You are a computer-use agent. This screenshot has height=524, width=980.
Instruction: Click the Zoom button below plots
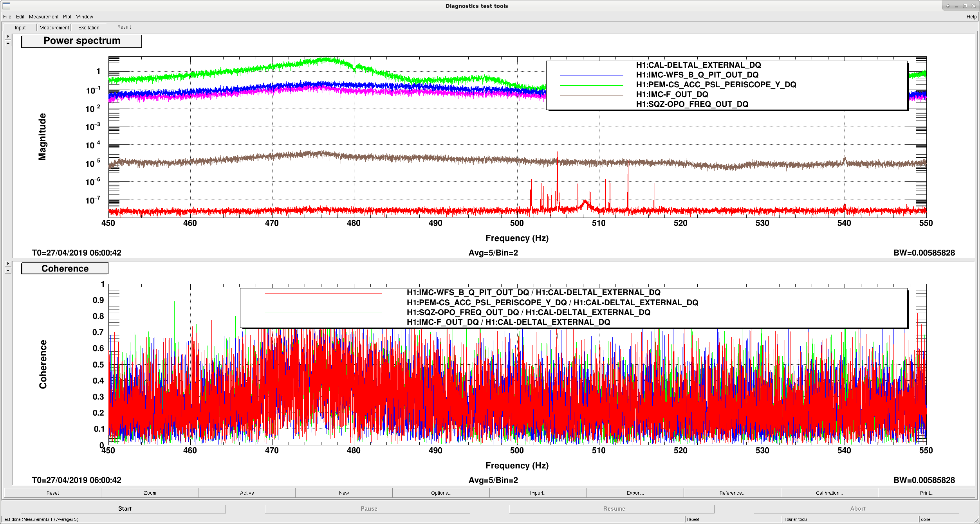150,493
